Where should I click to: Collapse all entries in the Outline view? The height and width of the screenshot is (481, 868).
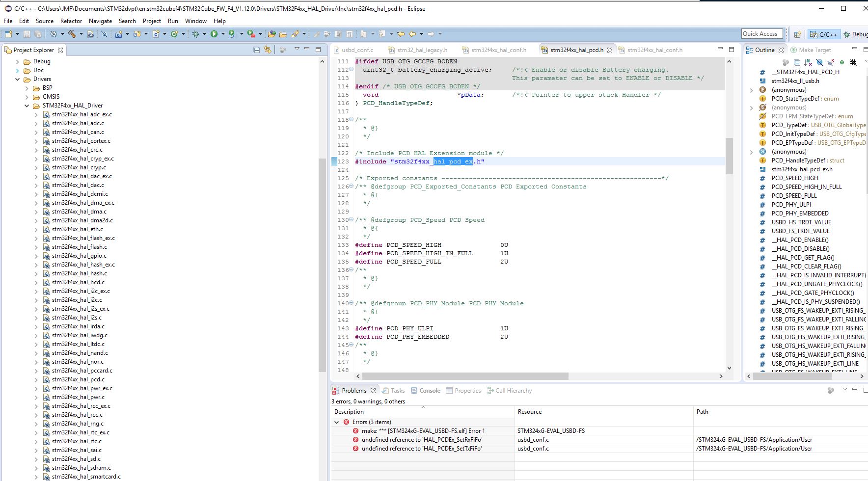pyautogui.click(x=797, y=63)
